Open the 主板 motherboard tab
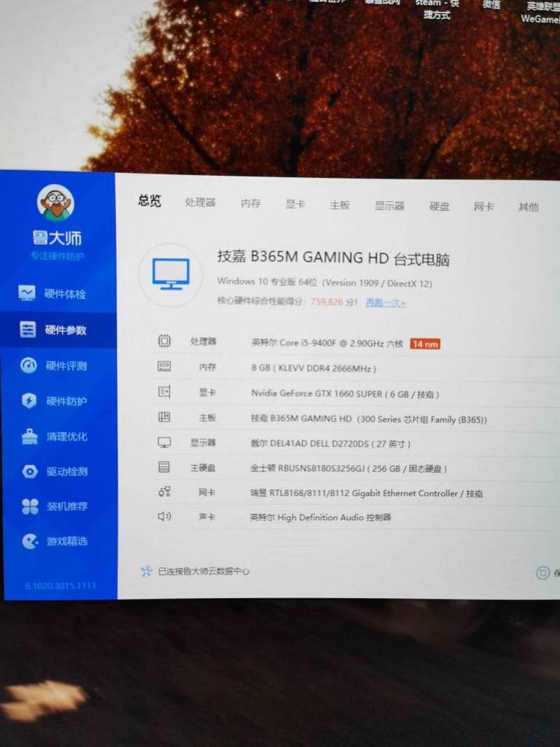Image resolution: width=560 pixels, height=747 pixels. tap(339, 205)
